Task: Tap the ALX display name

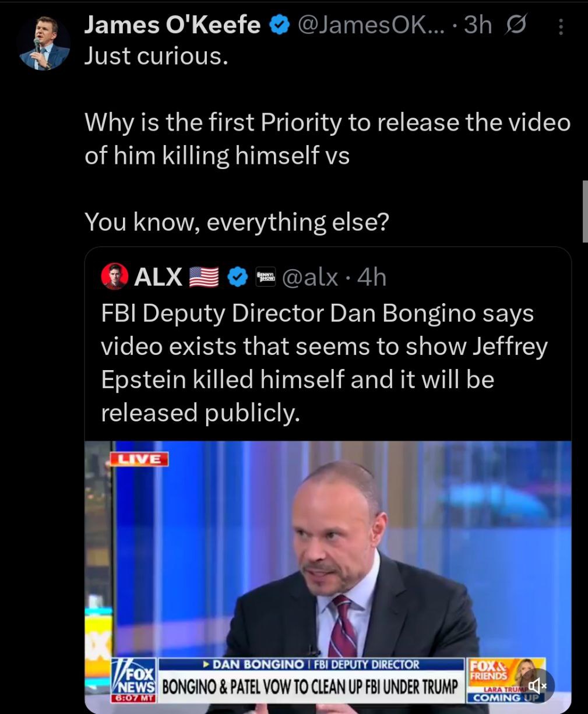Action: pos(158,277)
